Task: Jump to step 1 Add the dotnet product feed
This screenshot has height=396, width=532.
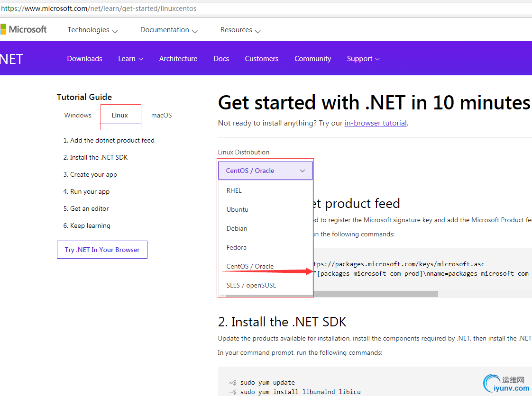Action: pyautogui.click(x=109, y=140)
